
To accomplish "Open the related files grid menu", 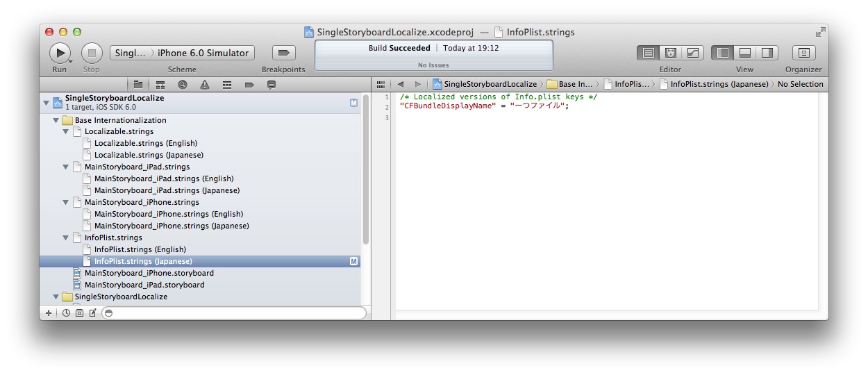I will 381,84.
